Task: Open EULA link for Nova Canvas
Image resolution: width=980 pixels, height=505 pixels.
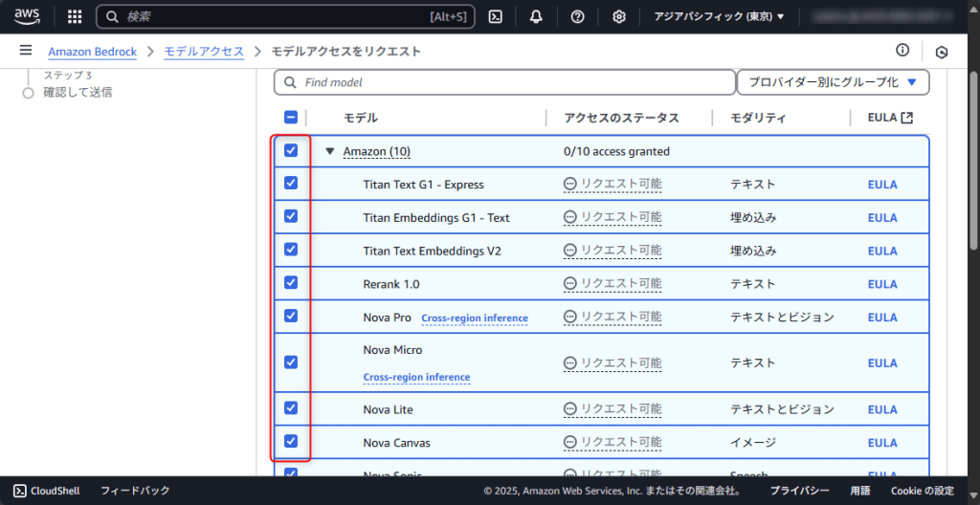Action: pos(882,443)
